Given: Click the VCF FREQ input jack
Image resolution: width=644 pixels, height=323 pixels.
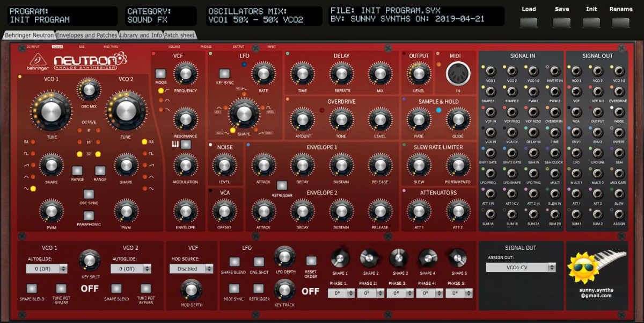Looking at the screenshot, I should tap(511, 112).
